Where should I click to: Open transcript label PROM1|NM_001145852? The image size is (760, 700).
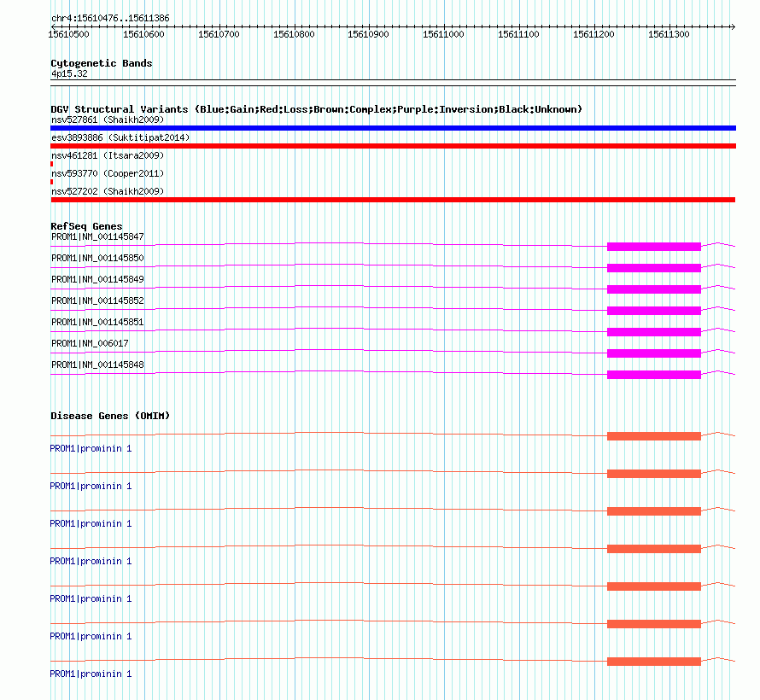click(97, 300)
